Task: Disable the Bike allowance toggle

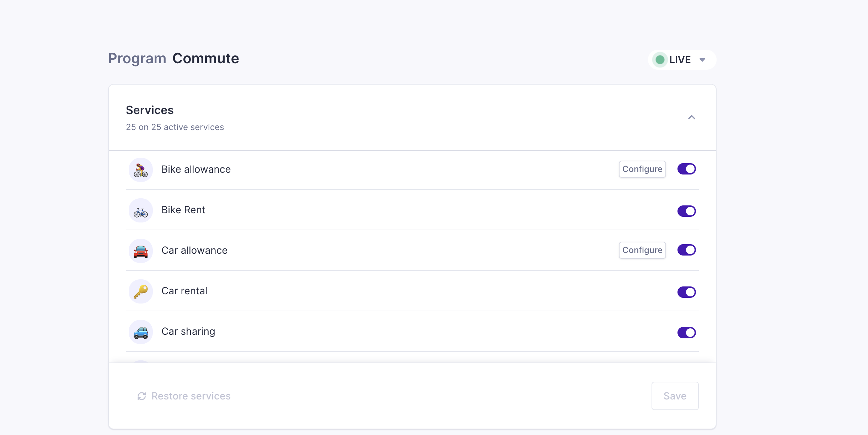Action: coord(686,169)
